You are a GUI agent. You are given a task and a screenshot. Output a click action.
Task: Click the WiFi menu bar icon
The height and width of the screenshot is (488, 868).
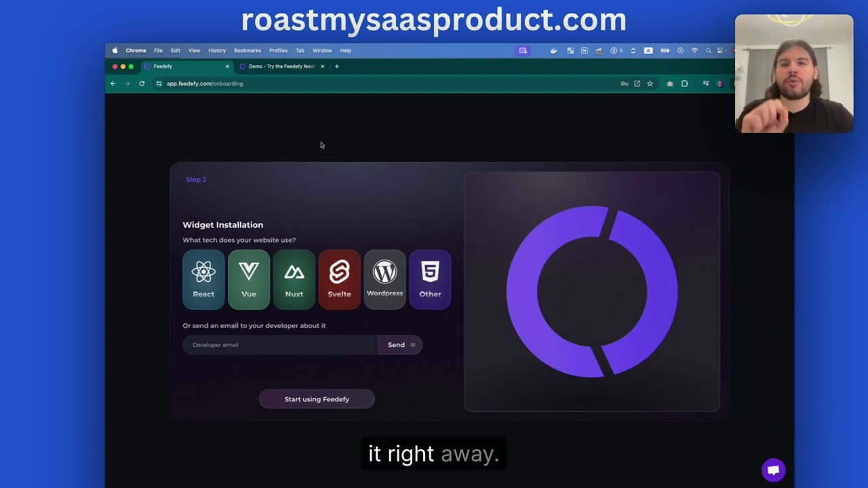point(694,50)
